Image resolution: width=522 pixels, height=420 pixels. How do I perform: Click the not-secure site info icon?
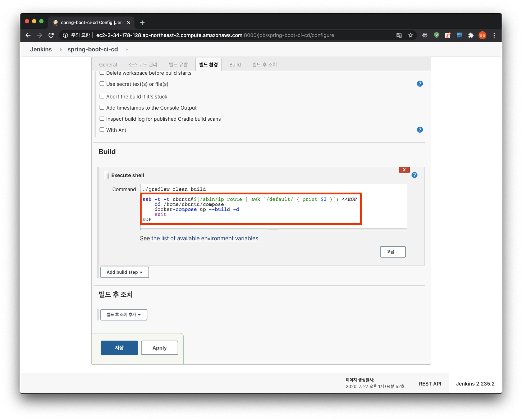coord(65,35)
